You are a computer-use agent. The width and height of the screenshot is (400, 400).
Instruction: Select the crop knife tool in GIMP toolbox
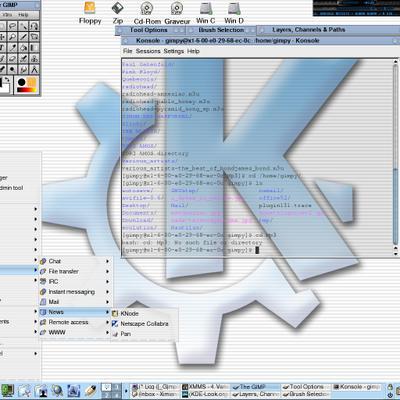[23, 37]
